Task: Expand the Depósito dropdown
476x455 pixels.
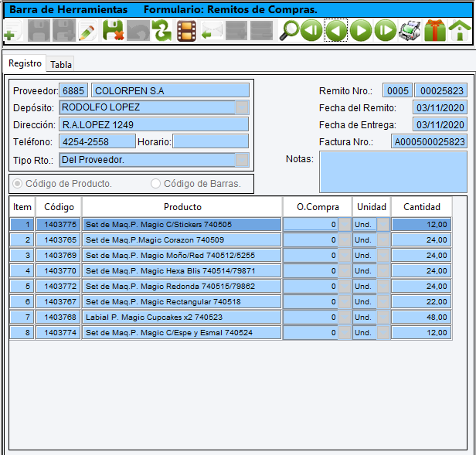Action: tap(243, 107)
